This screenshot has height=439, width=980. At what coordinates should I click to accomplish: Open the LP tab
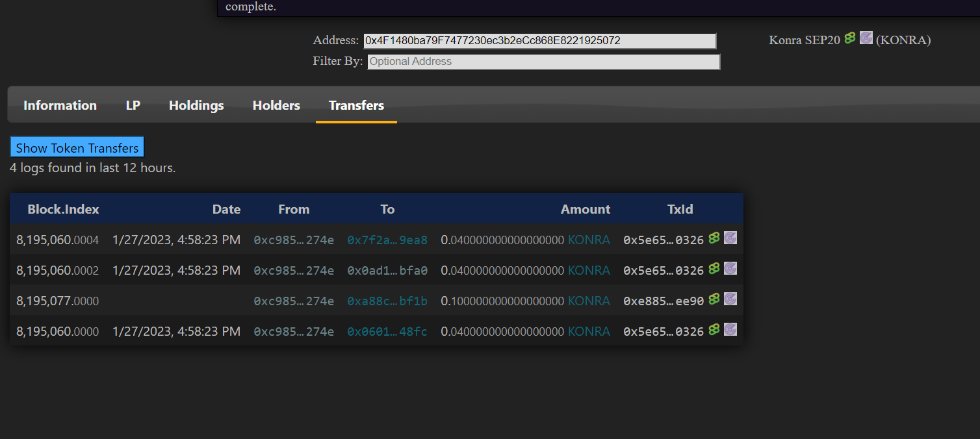click(x=133, y=105)
